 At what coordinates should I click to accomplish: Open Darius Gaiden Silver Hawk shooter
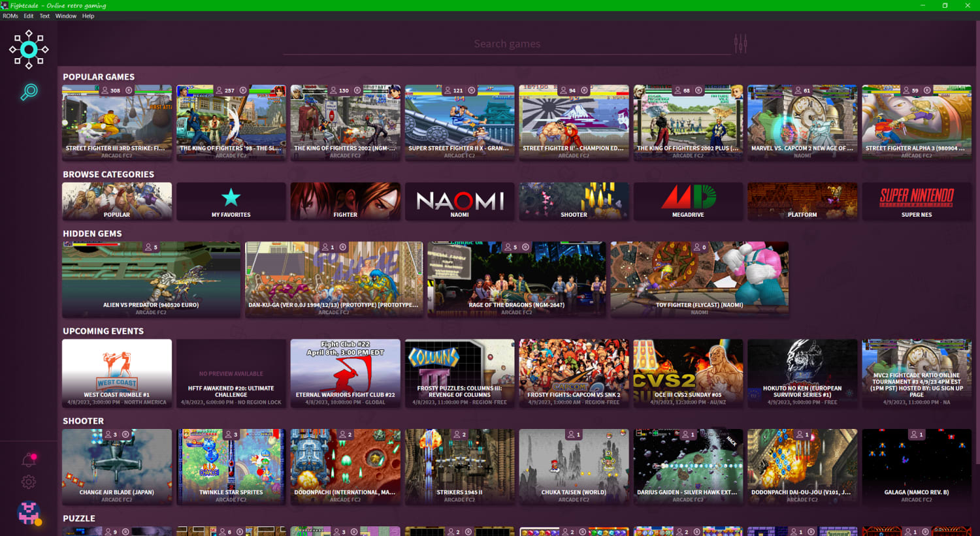pyautogui.click(x=689, y=467)
